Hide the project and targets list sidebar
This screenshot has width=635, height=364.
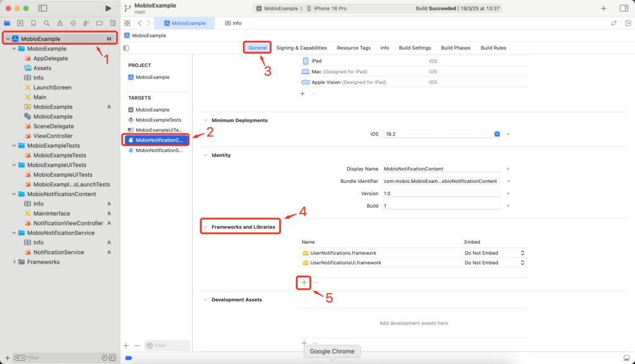click(127, 48)
